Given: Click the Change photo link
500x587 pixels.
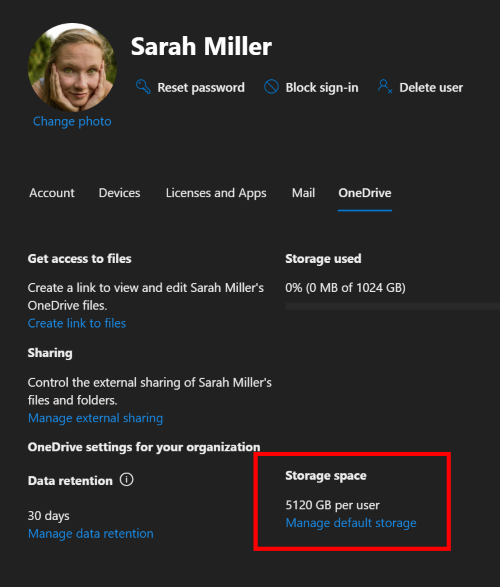Looking at the screenshot, I should click(72, 122).
